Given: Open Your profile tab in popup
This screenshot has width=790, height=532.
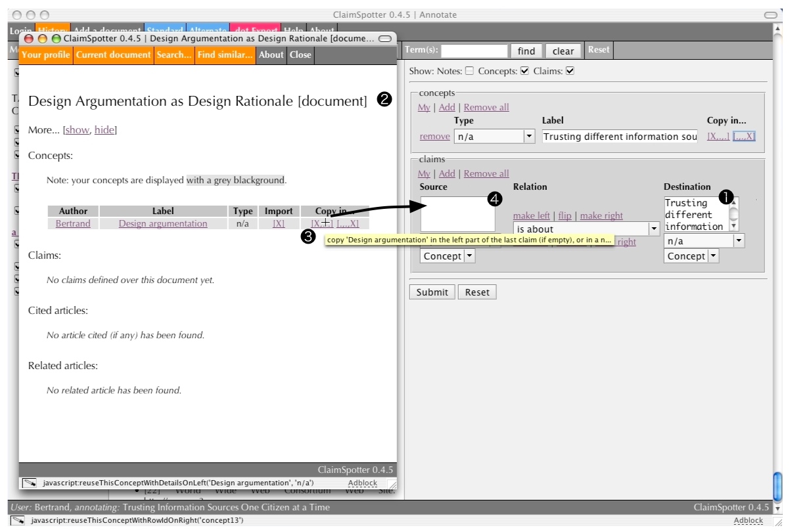Looking at the screenshot, I should coord(46,55).
